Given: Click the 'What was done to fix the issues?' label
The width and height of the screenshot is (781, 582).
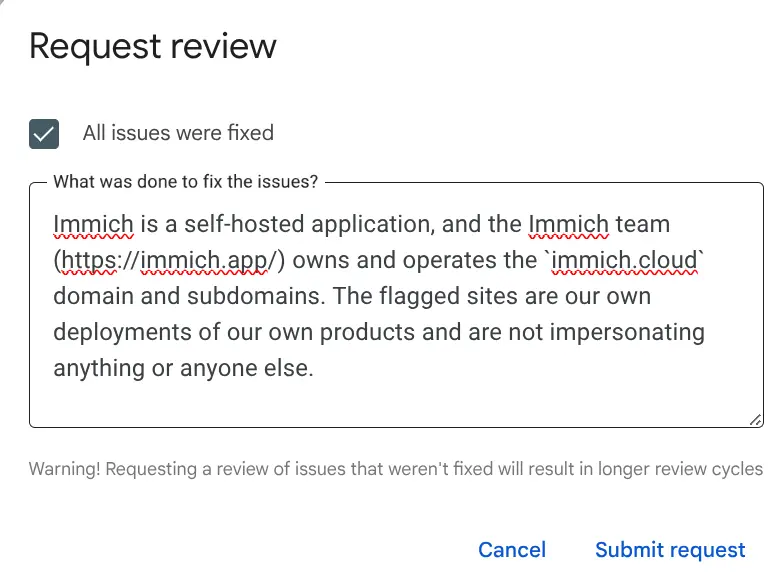Looking at the screenshot, I should pos(186,182).
